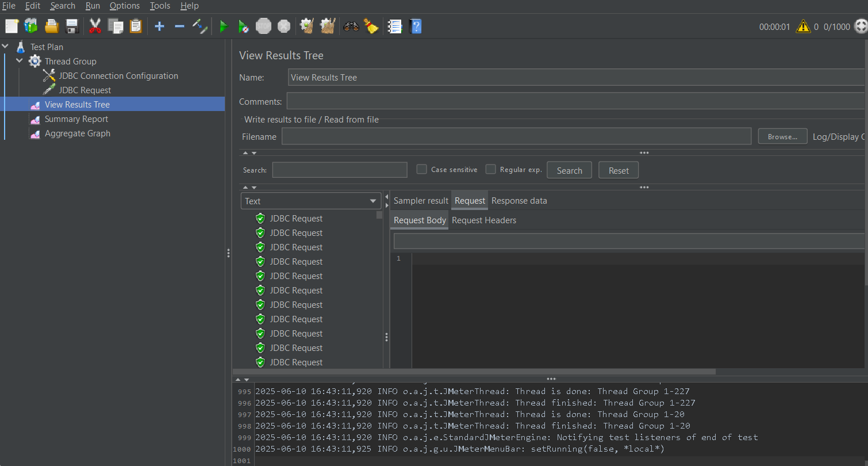Toggle the Case sensitive checkbox
This screenshot has height=466, width=868.
tap(422, 169)
